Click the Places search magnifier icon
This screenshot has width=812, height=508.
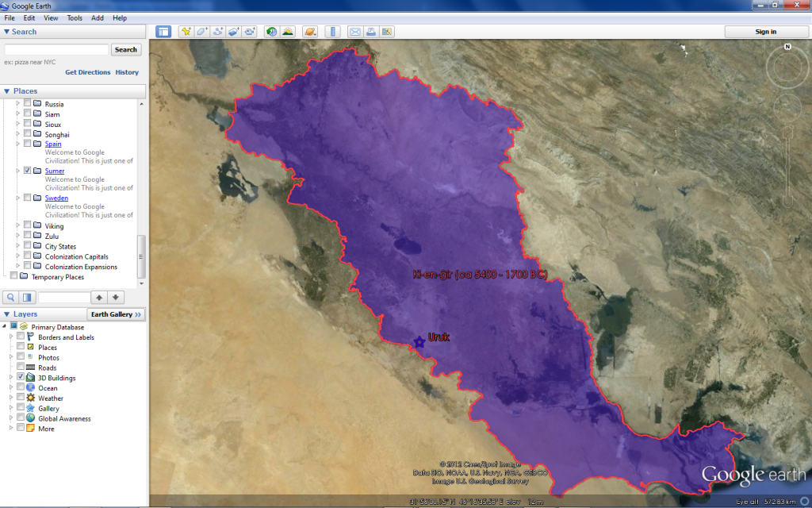click(x=11, y=297)
